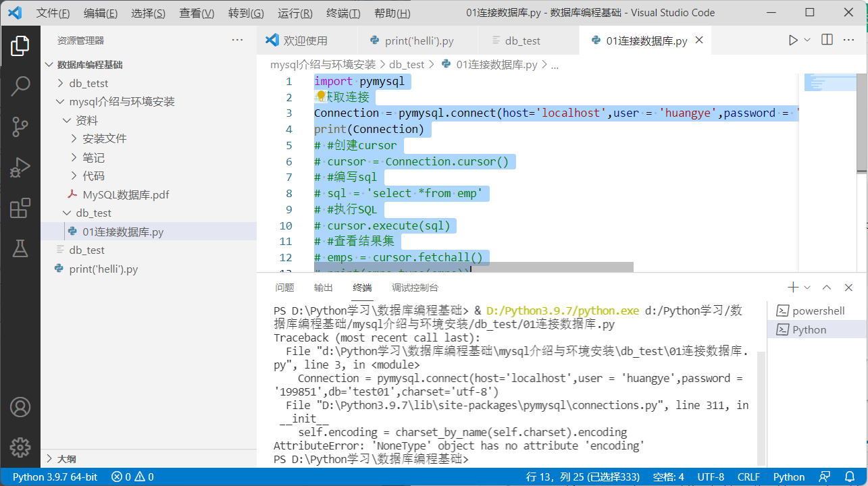Open the run button dropdown arrow
Screen dimensions: 868x486
coord(807,40)
